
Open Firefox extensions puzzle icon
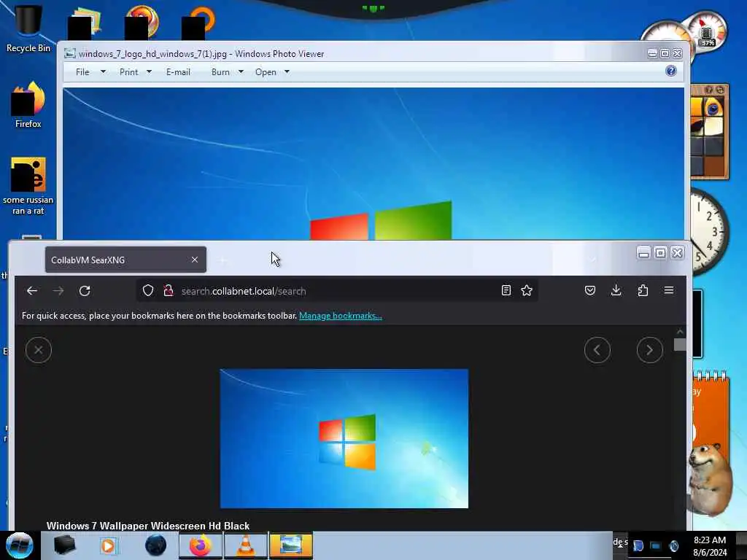[x=643, y=290]
